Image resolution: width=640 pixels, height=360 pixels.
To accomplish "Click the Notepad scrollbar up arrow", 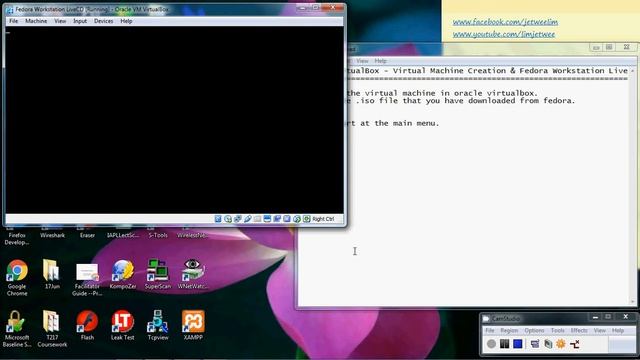I will (x=633, y=71).
